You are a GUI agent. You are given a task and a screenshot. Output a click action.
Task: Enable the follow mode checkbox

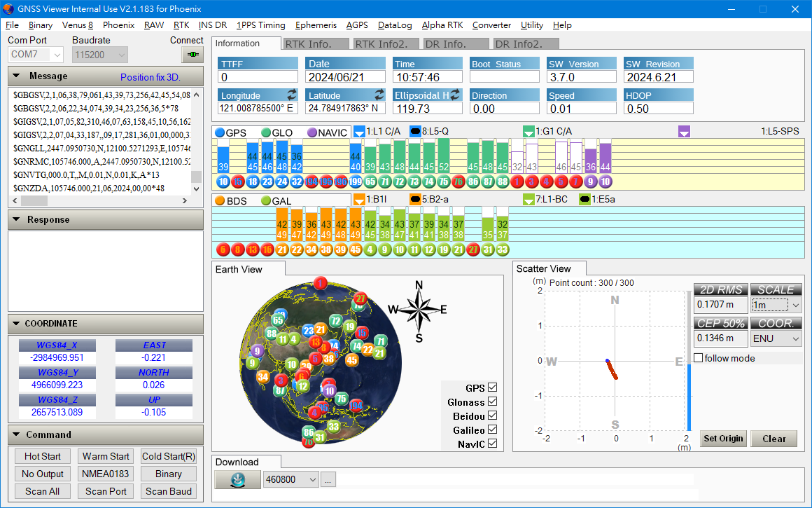(698, 358)
